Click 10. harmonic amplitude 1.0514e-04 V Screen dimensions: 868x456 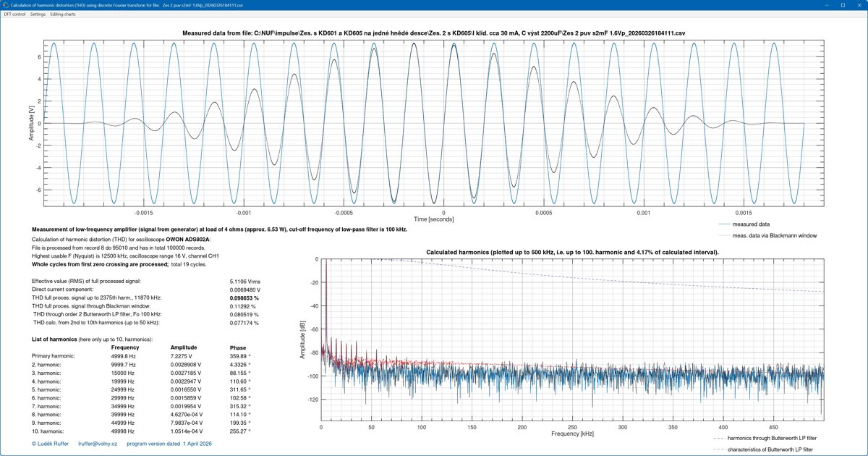188,431
